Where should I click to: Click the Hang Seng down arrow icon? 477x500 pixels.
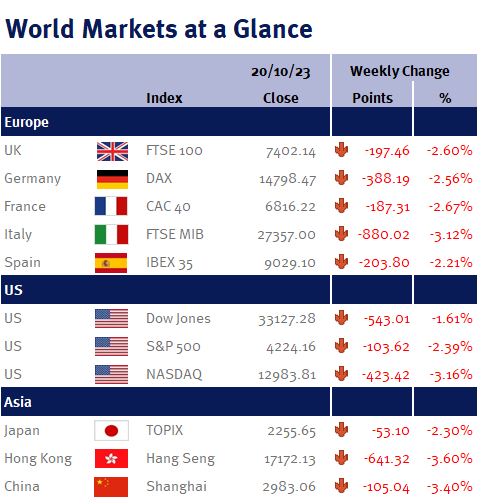click(x=341, y=458)
